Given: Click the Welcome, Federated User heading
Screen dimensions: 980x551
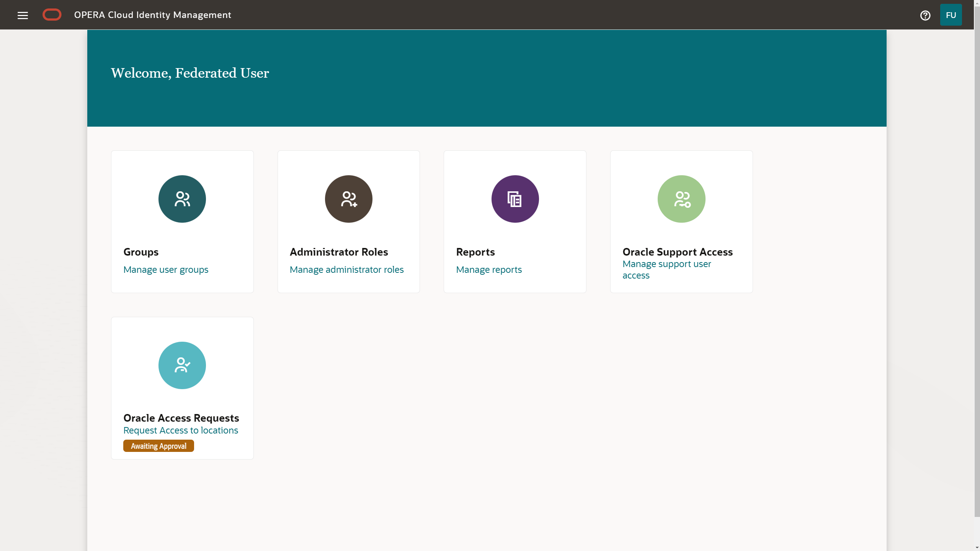Looking at the screenshot, I should click(x=190, y=73).
